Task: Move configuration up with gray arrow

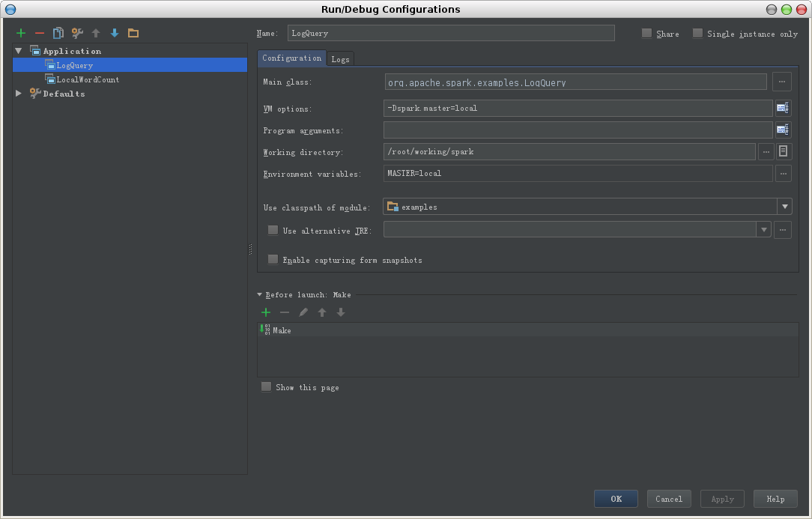Action: [96, 33]
